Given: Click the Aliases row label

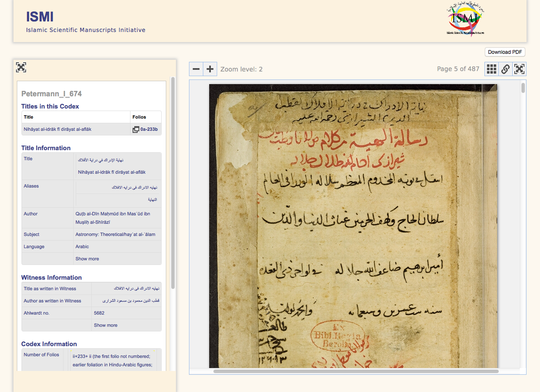Looking at the screenshot, I should coord(31,186).
